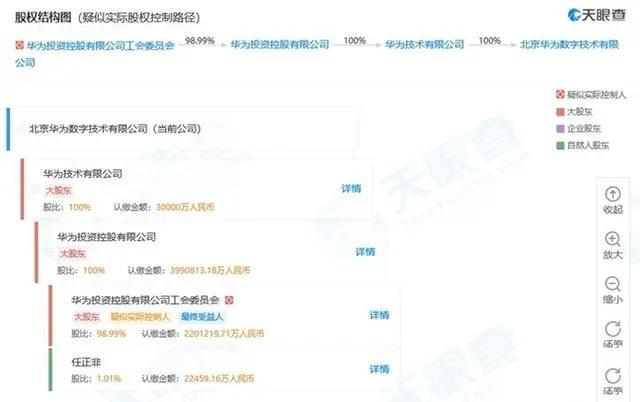
Task: Open 任正非's 详情 link
Action: coord(379,369)
